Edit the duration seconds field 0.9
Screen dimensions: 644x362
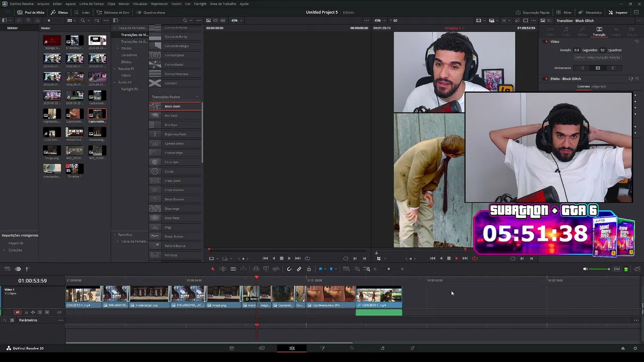click(x=577, y=50)
